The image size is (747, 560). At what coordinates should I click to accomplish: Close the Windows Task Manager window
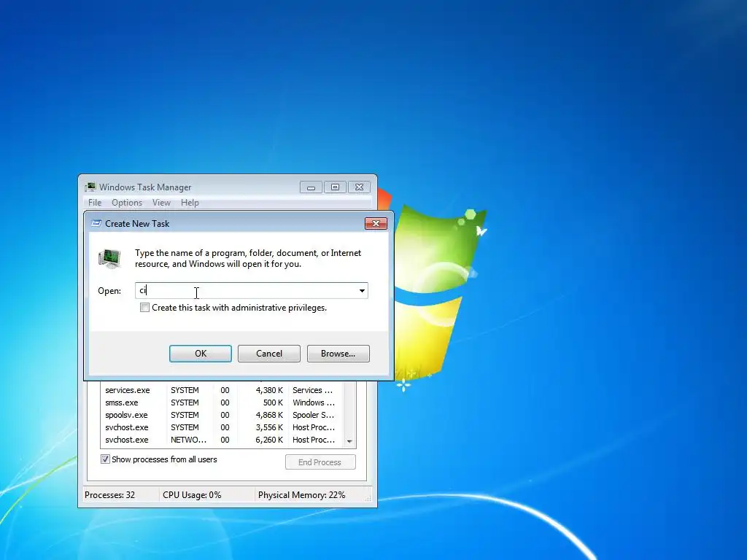pyautogui.click(x=359, y=187)
